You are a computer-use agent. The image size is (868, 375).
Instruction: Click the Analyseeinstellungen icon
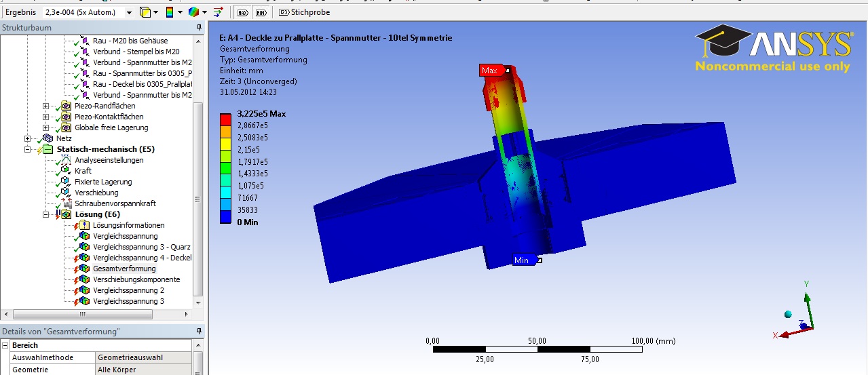tap(66, 160)
